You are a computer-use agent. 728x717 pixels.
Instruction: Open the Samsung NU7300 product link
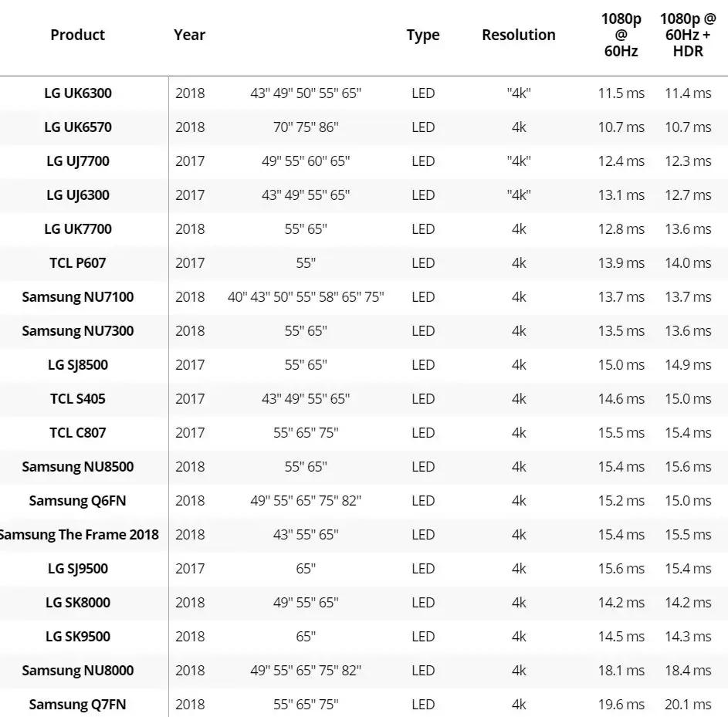coord(77,331)
